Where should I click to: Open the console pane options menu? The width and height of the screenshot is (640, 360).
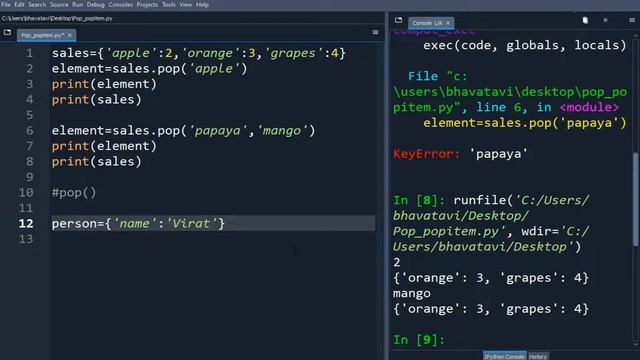(632, 20)
